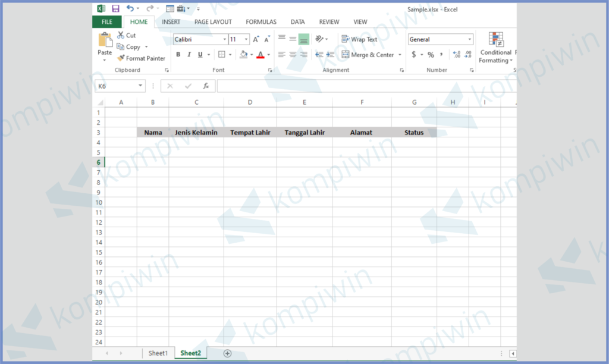Open the Insert Function fx button

(x=206, y=86)
